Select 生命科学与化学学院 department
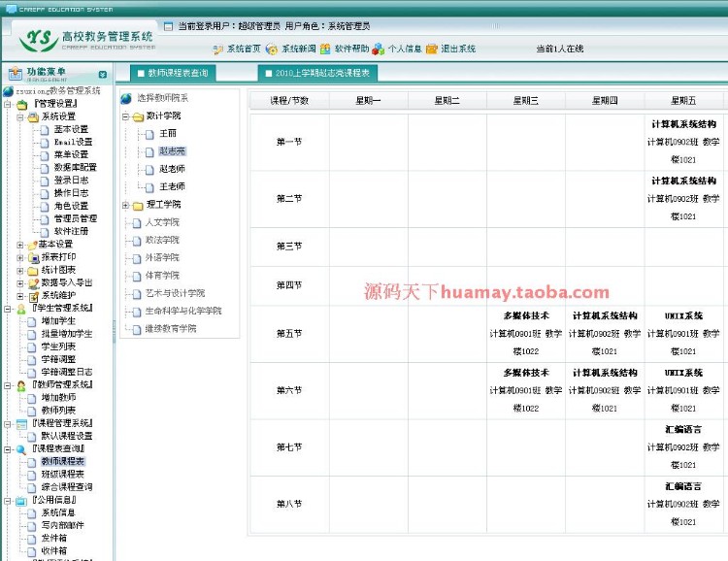 [183, 312]
